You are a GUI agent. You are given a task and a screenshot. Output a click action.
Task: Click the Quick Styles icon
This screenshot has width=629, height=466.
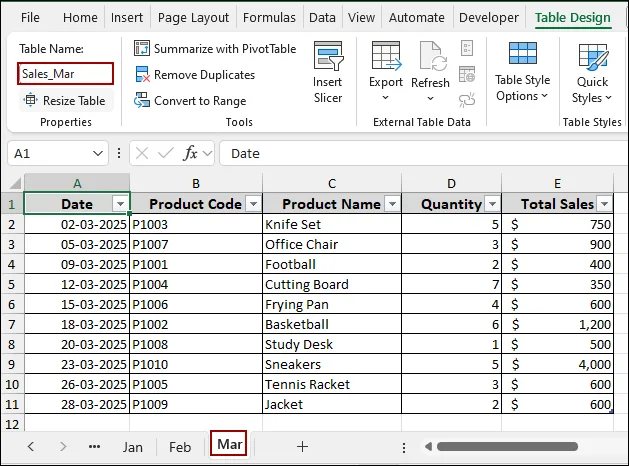click(593, 57)
